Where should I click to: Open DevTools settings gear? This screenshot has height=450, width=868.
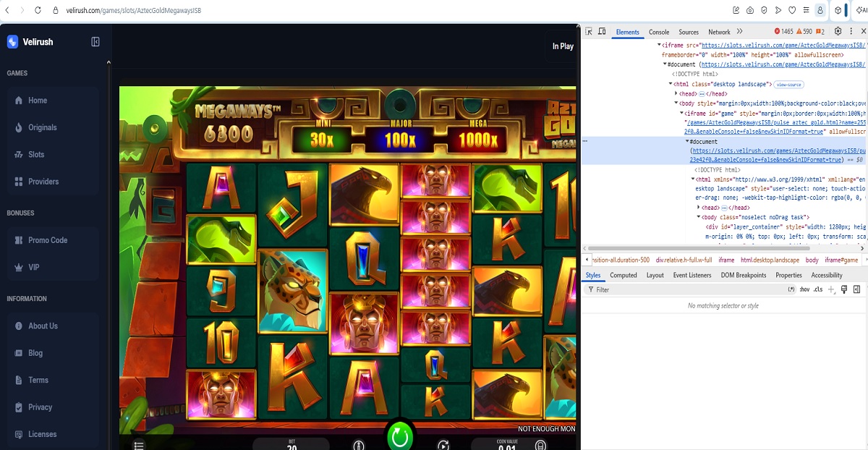838,32
